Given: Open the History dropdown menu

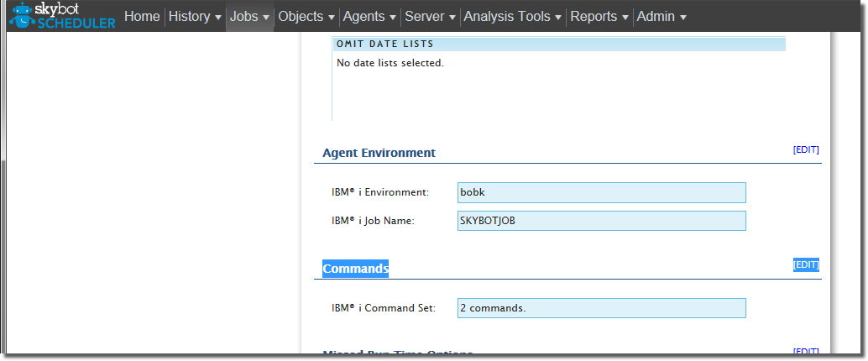Looking at the screenshot, I should point(195,17).
